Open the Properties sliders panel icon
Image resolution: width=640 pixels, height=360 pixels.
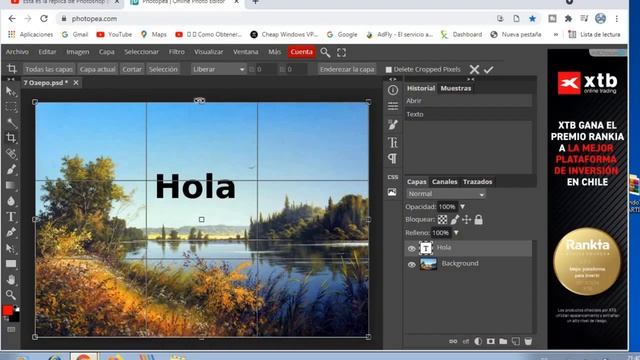(393, 107)
